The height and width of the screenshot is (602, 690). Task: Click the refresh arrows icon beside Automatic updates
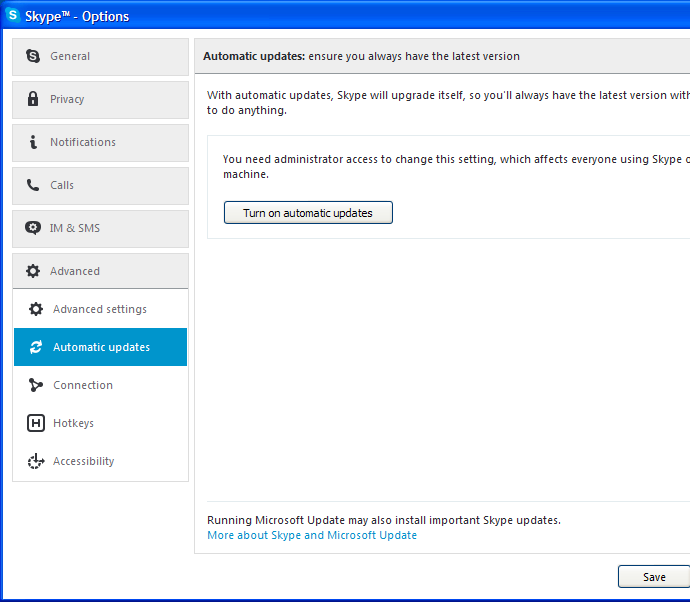coord(36,347)
